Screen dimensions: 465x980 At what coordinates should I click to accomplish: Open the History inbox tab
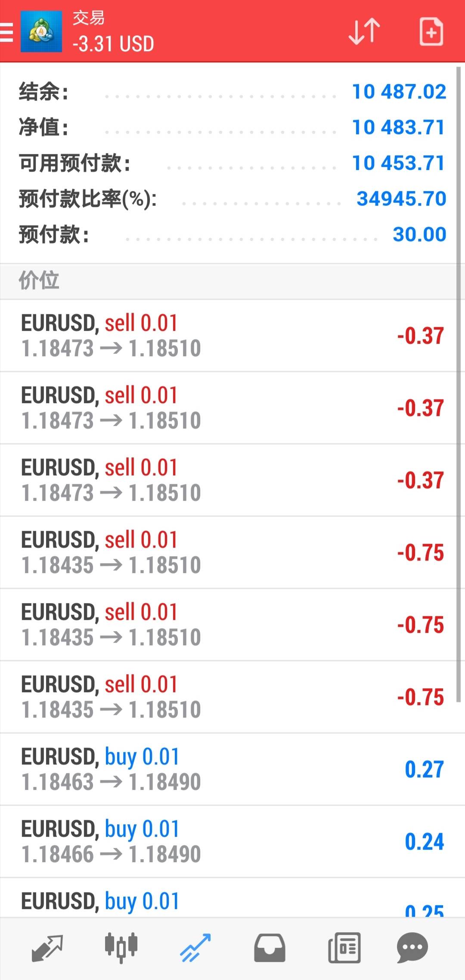270,949
